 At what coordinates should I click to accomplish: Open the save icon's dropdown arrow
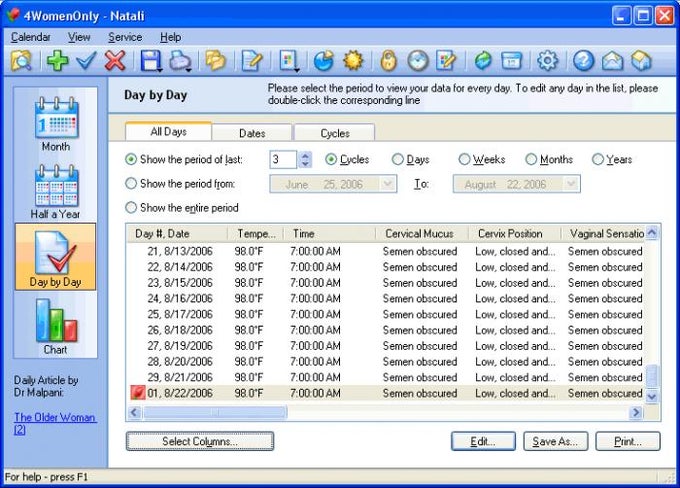coord(160,69)
